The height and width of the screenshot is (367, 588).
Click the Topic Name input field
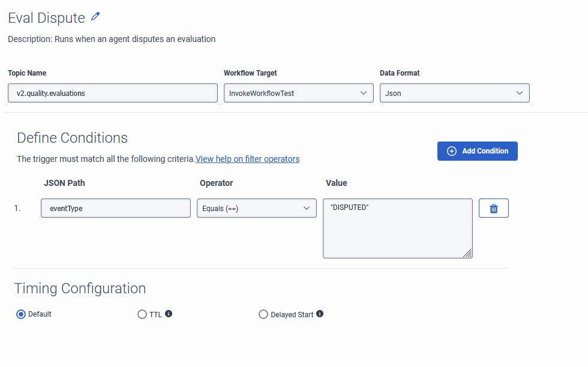(113, 93)
